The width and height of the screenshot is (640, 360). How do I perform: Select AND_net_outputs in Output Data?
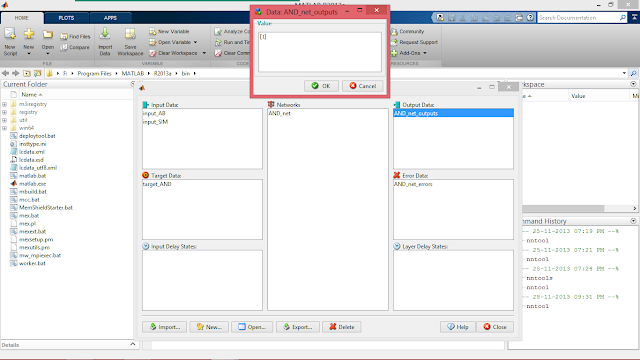pyautogui.click(x=453, y=113)
